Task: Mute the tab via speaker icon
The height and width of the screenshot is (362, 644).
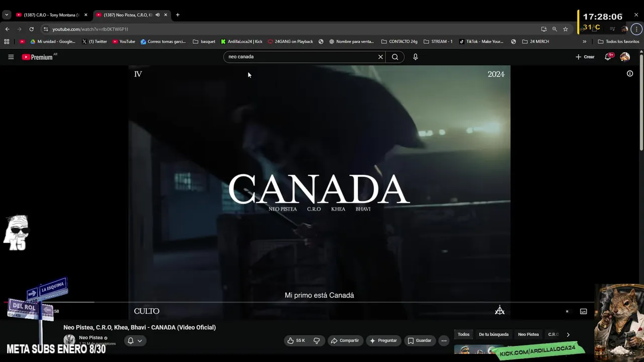Action: [x=157, y=15]
